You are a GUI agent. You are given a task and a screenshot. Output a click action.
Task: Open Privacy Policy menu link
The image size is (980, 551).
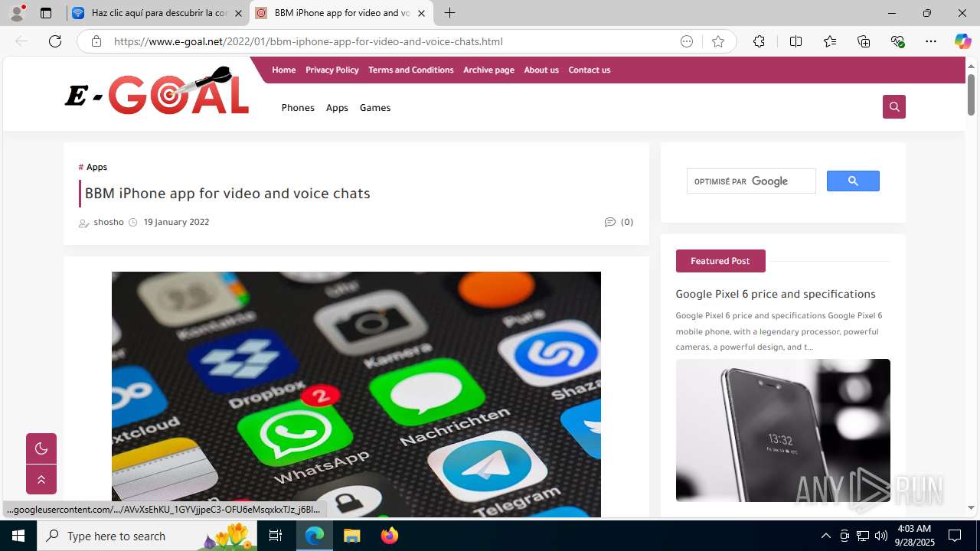pyautogui.click(x=332, y=70)
